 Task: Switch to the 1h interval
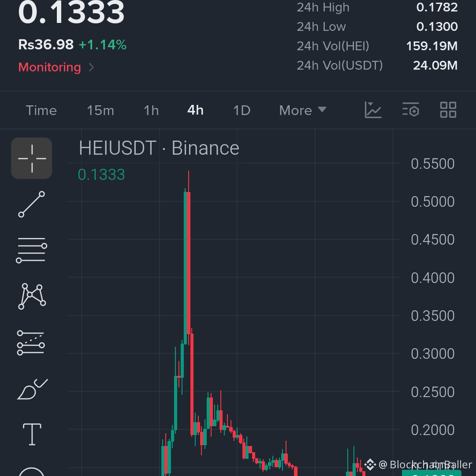151,111
